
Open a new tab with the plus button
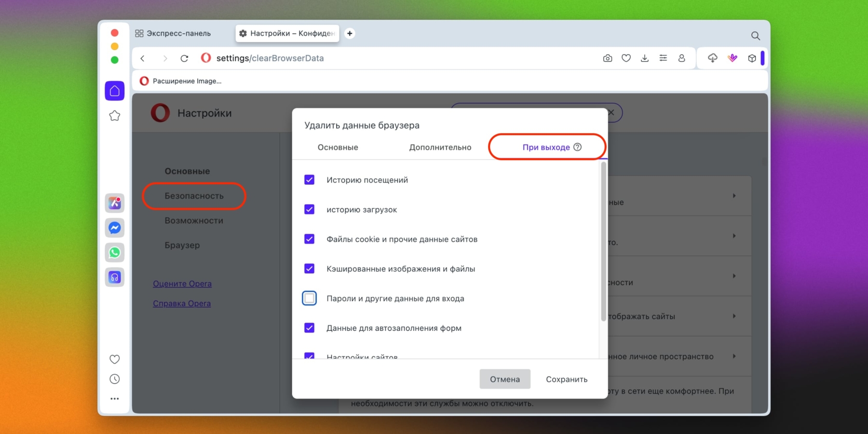350,33
